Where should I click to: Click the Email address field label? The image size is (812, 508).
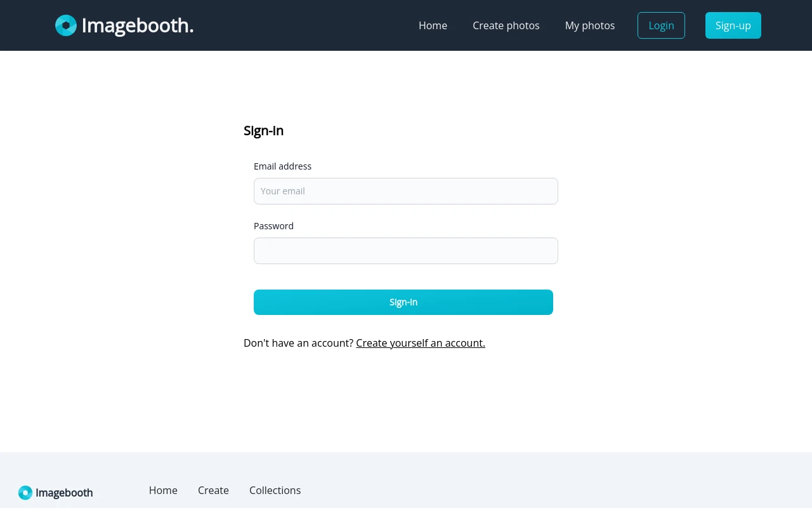(282, 166)
